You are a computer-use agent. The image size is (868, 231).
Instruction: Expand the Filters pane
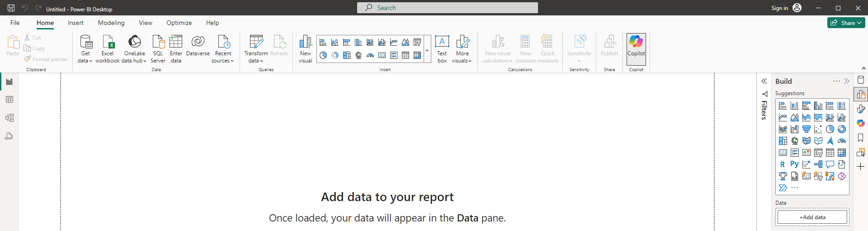click(764, 82)
